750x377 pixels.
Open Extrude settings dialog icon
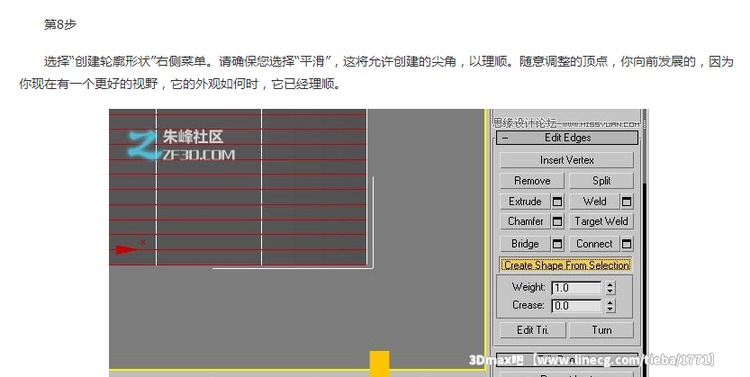[557, 202]
